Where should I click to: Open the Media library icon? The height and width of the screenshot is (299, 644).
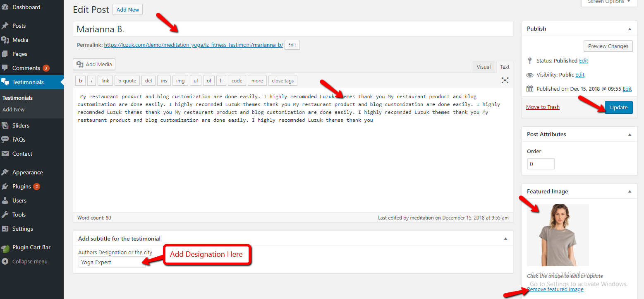pyautogui.click(x=5, y=40)
